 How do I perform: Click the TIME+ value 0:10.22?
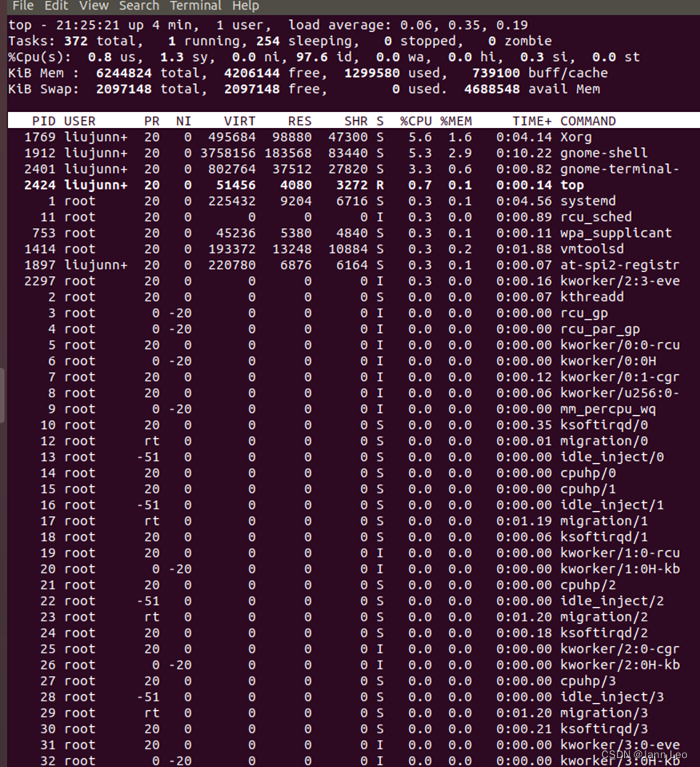pyautogui.click(x=524, y=153)
